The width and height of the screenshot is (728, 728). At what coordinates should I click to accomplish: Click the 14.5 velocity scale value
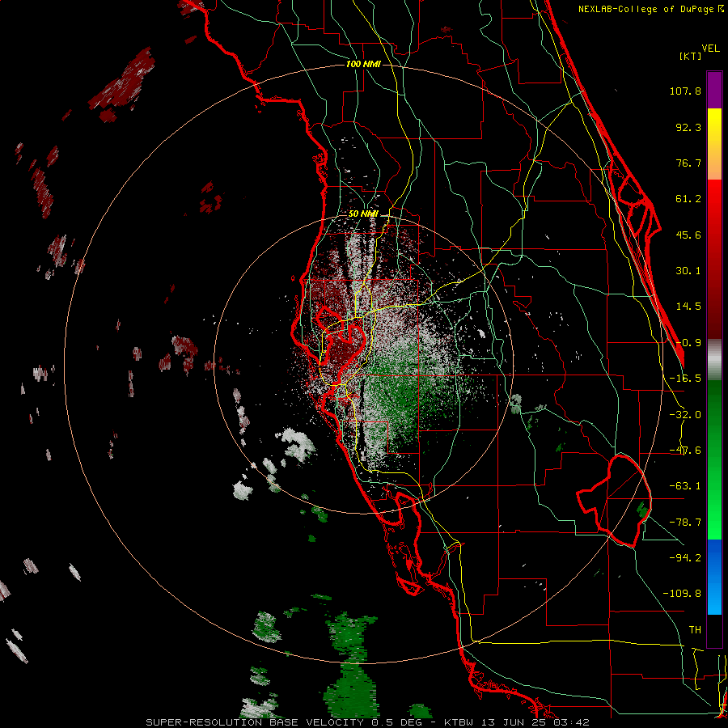tap(688, 307)
